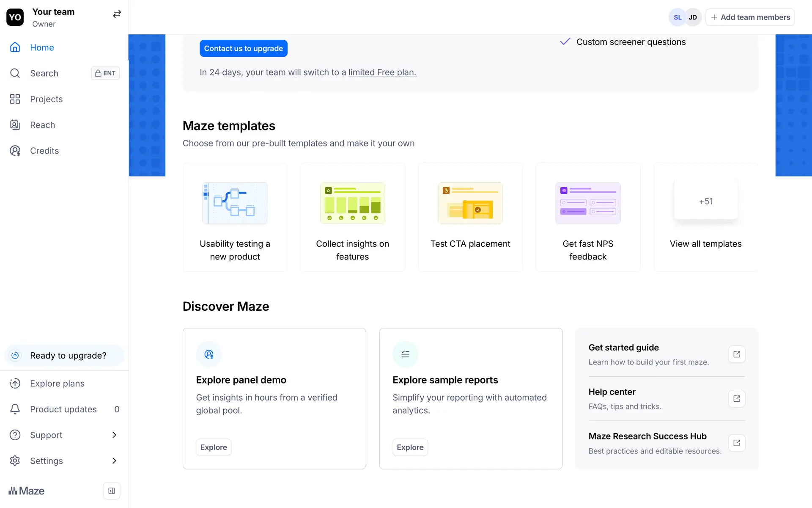Collapse sidebar using bottom panel icon
This screenshot has height=508, width=812.
click(x=112, y=491)
